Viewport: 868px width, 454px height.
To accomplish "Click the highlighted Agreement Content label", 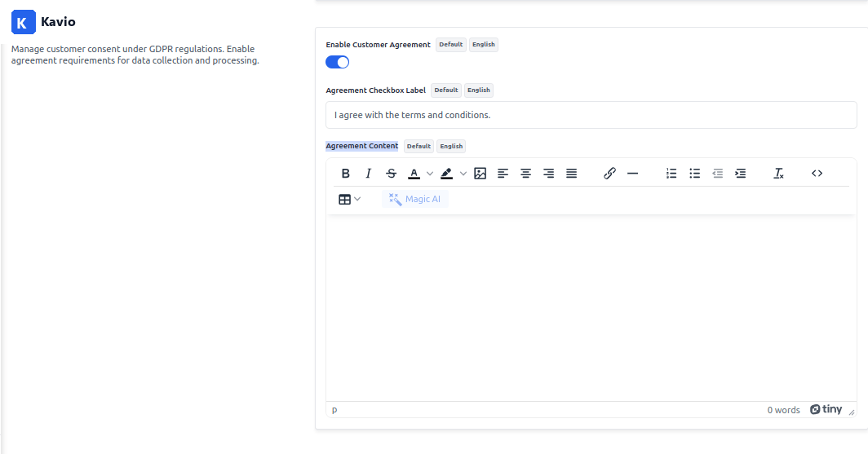I will tap(361, 146).
